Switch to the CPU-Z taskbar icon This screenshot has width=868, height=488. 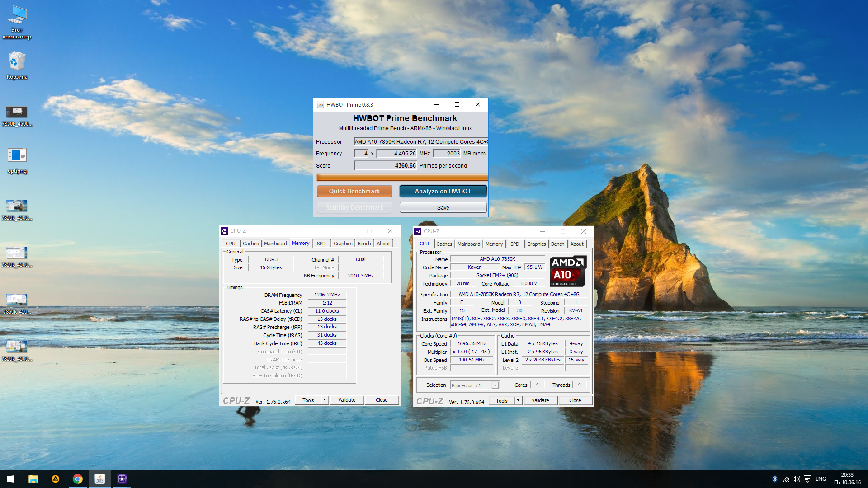[x=122, y=479]
